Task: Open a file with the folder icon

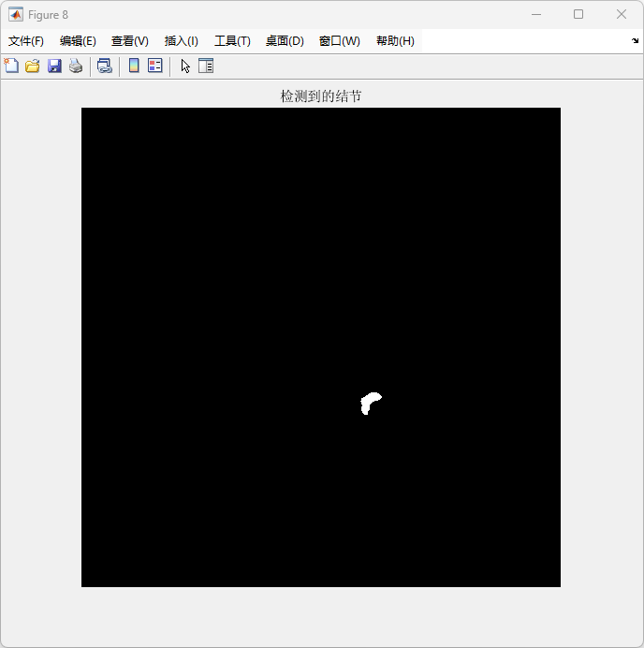Action: click(33, 66)
